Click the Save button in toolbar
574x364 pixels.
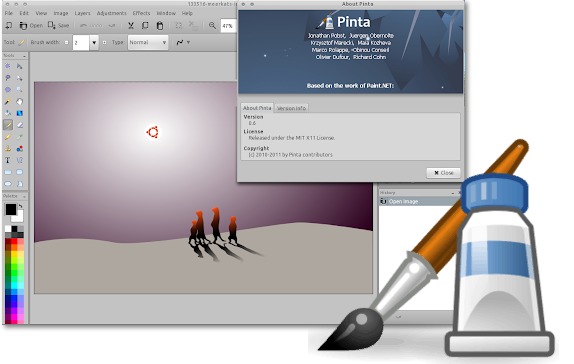click(x=59, y=25)
